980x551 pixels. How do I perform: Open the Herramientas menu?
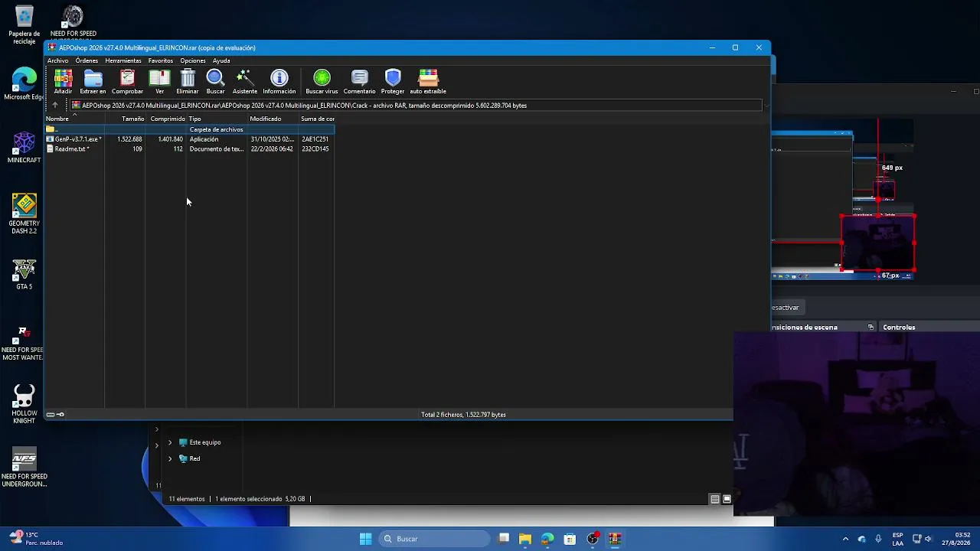[123, 60]
